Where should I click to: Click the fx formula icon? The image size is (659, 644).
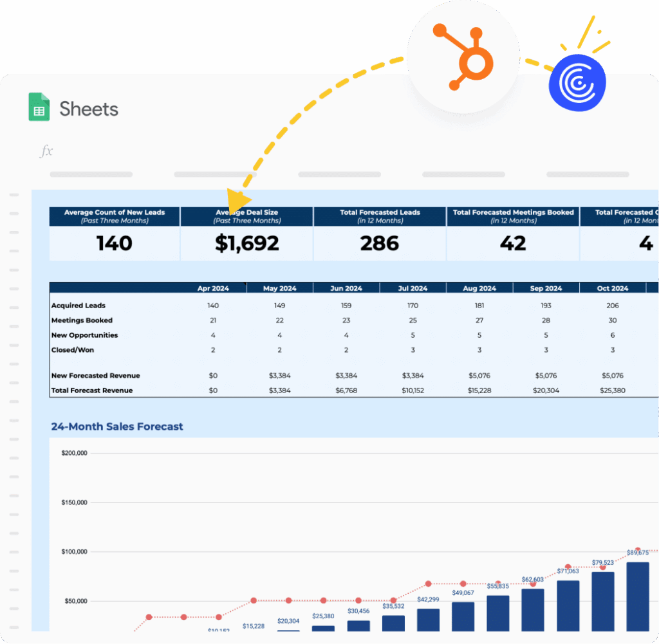coord(46,151)
